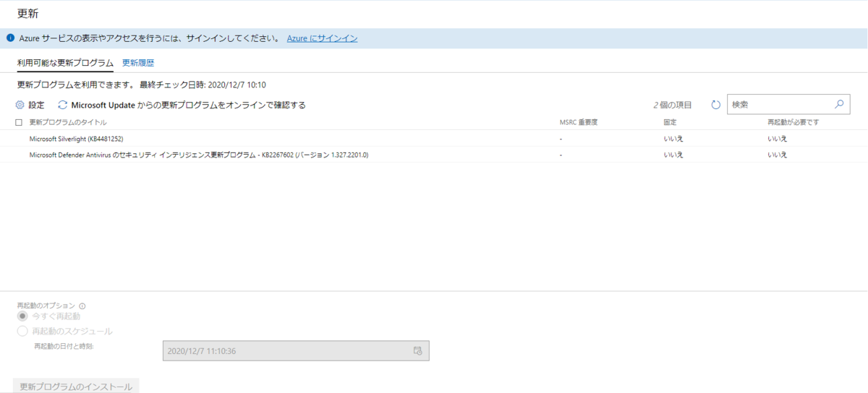
Task: Click 最終チェック日時 status text
Action: pyautogui.click(x=203, y=85)
